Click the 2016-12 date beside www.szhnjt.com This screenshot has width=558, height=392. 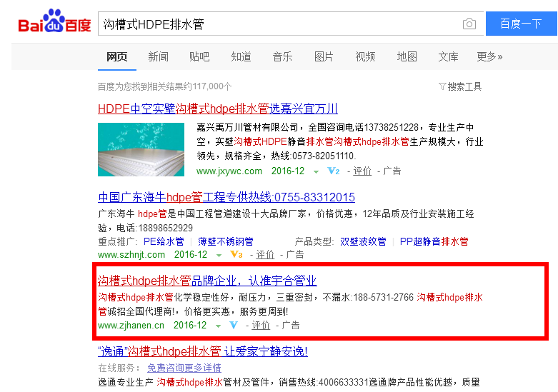[x=190, y=254]
